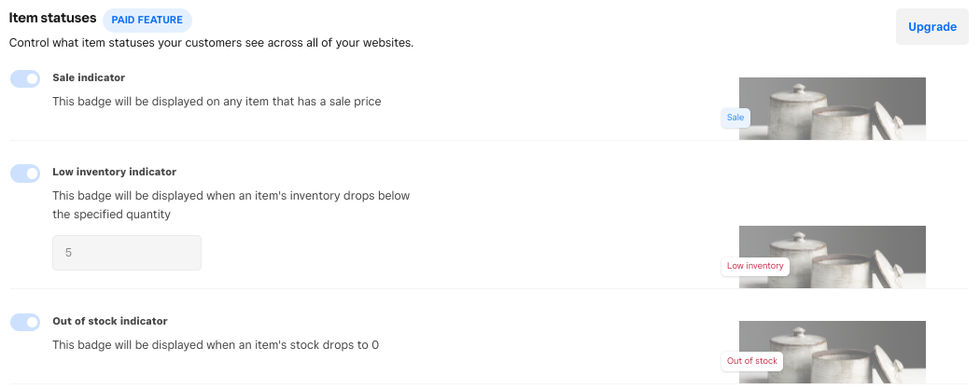
Task: Click the blue Sale badge
Action: point(735,118)
